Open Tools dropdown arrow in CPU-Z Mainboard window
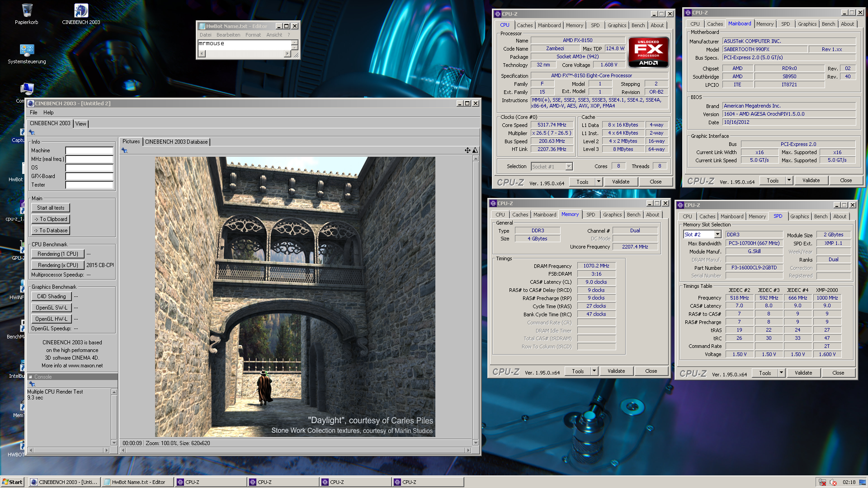Viewport: 868px width, 488px height. click(789, 180)
